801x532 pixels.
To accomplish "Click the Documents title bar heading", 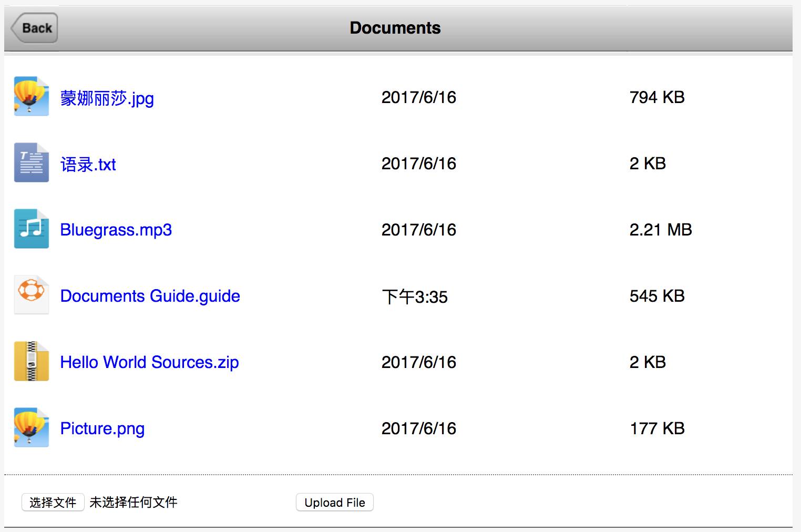I will click(x=395, y=28).
